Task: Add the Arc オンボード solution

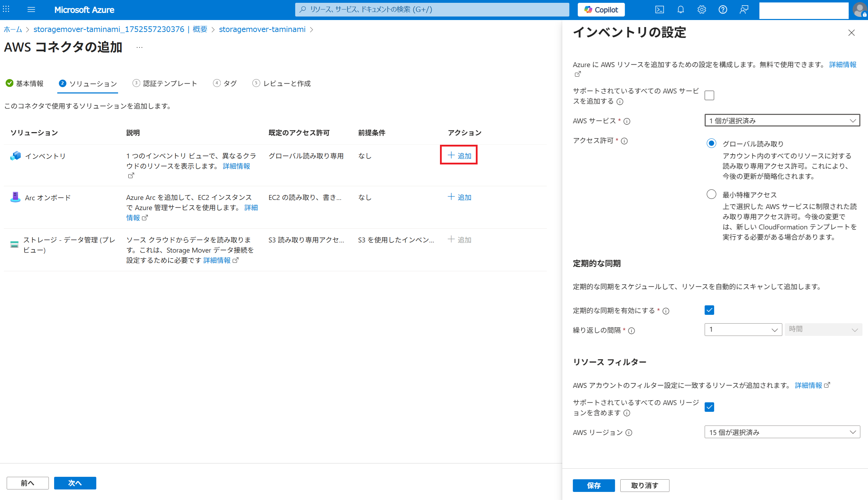Action: pyautogui.click(x=459, y=197)
